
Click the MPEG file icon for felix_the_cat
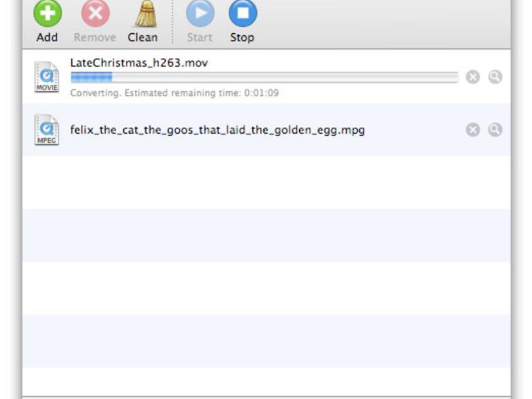click(47, 130)
